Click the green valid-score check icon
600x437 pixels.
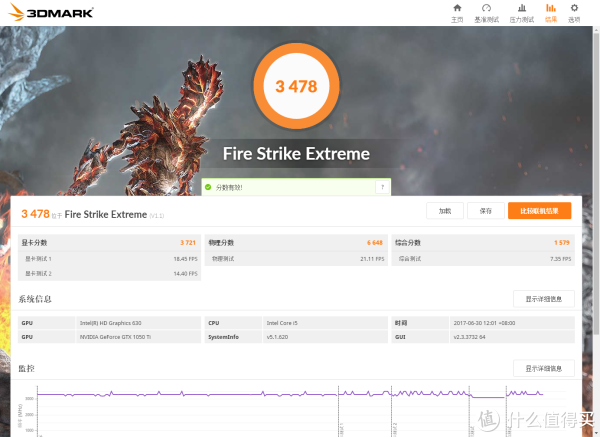208,187
